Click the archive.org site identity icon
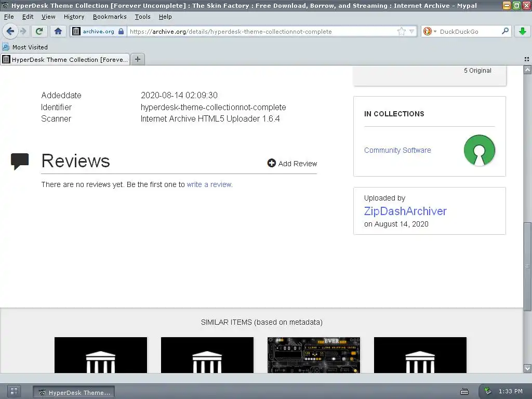Viewport: 532px width, 399px height. click(76, 31)
